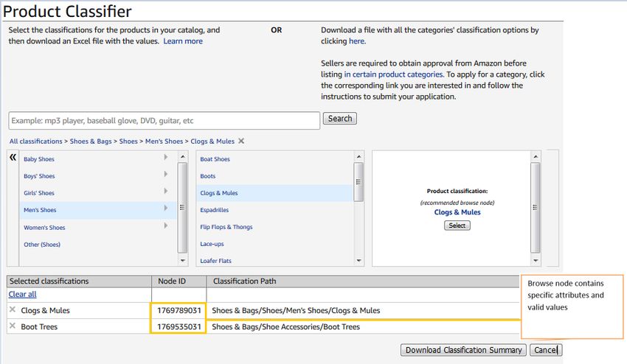
Task: Click Node ID 1769535031 cell
Action: click(x=179, y=327)
